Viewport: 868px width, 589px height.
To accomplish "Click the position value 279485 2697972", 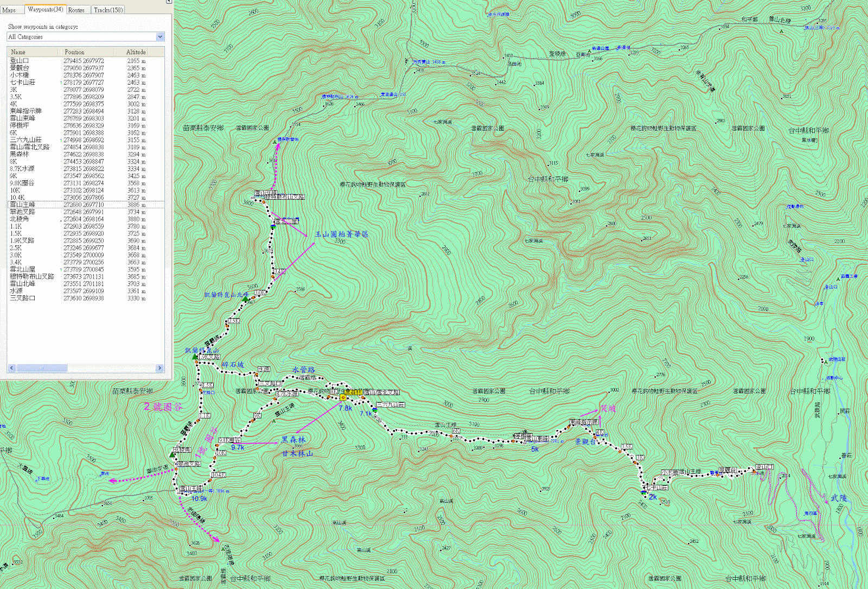I will 84,61.
